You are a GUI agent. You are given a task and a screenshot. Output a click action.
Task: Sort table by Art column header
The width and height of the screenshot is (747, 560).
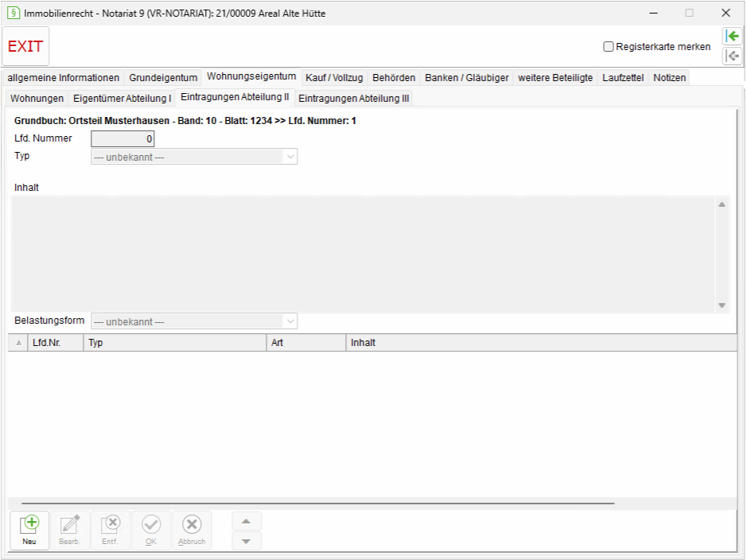click(x=305, y=343)
